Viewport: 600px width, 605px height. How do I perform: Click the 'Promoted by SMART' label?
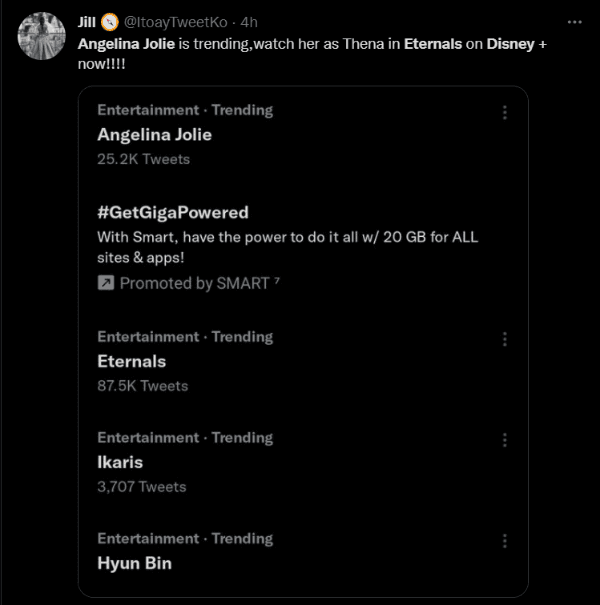[194, 283]
